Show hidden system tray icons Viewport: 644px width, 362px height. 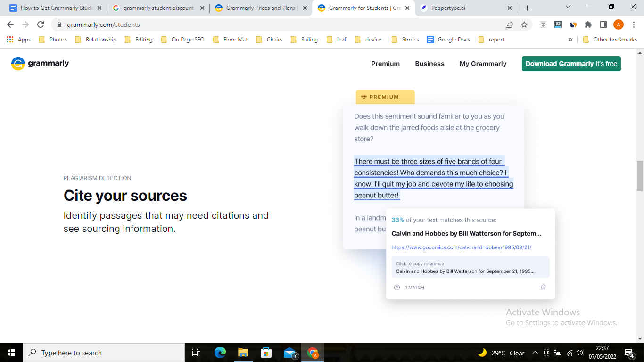535,353
